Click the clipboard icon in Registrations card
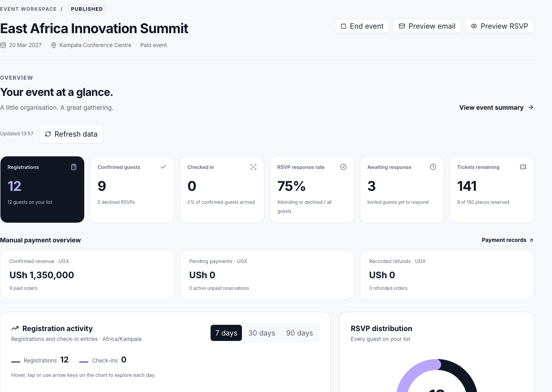 tap(74, 167)
